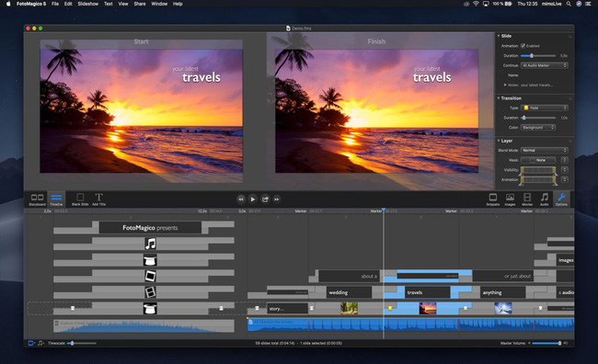Open the Blend Mode 'Normal' dropdown
This screenshot has height=364, width=598.
click(x=545, y=150)
